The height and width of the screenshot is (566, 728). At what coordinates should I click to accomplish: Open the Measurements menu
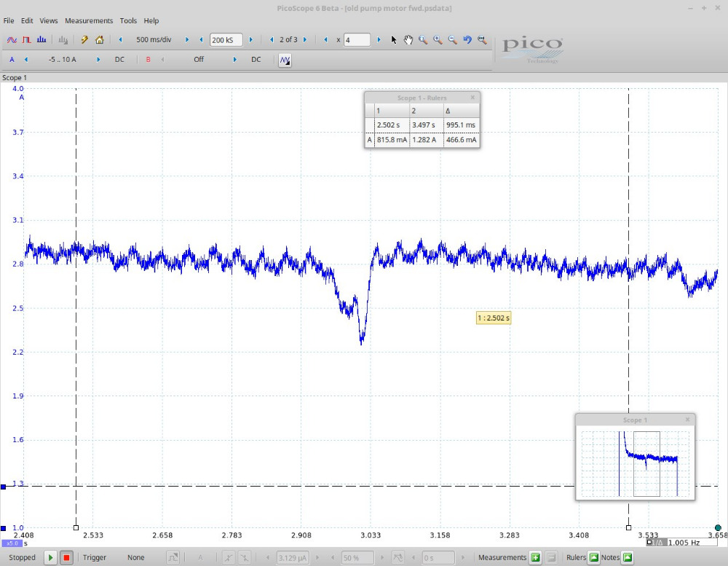coord(89,20)
